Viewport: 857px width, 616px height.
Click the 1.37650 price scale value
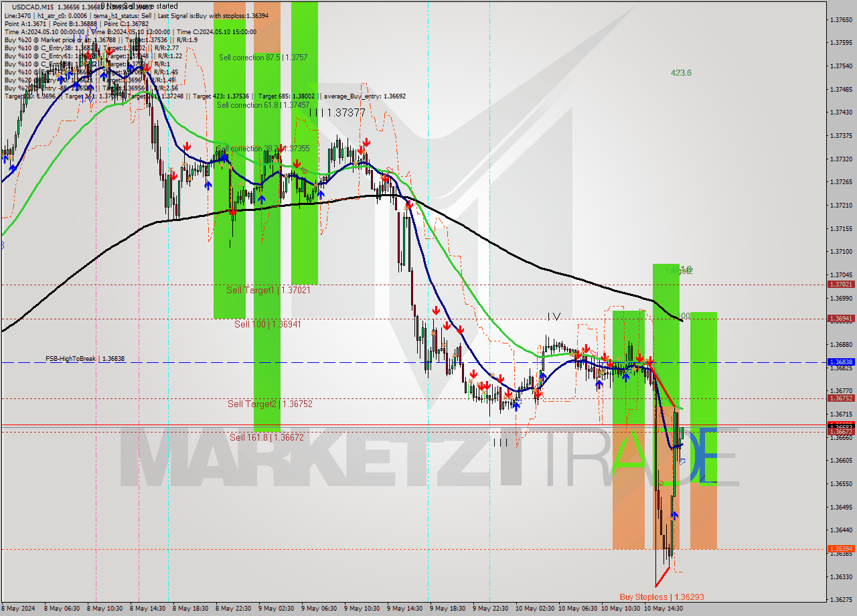[x=841, y=19]
